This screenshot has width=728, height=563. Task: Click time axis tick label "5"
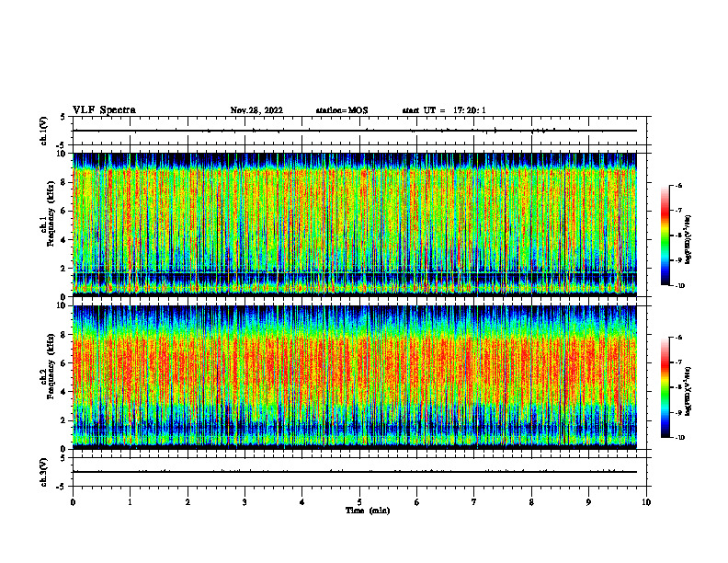click(x=359, y=502)
